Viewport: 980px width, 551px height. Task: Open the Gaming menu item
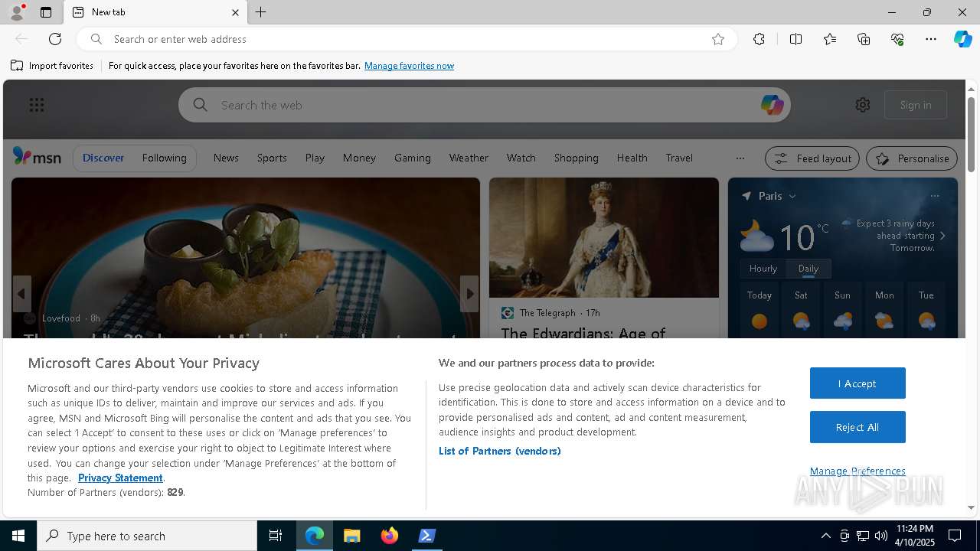413,158
